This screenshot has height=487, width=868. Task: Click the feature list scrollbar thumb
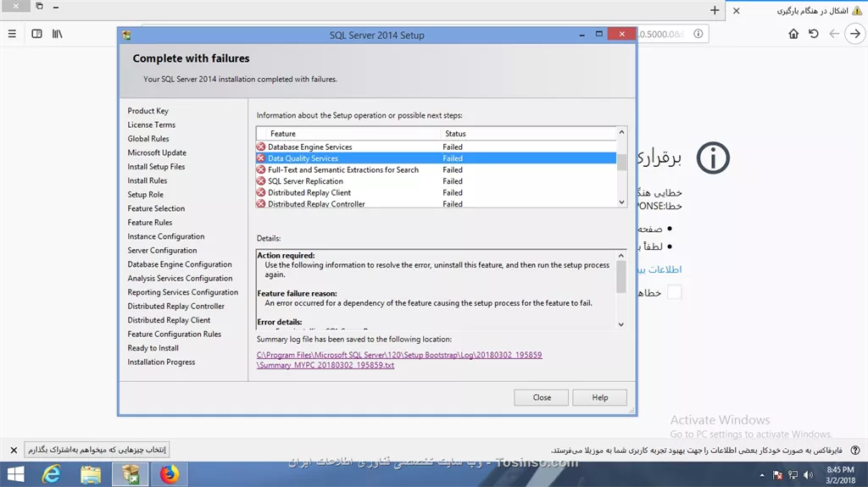[x=621, y=162]
